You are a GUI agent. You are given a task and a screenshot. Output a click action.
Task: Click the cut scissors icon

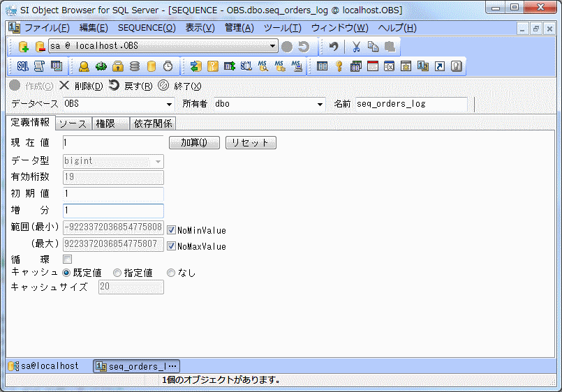(356, 47)
